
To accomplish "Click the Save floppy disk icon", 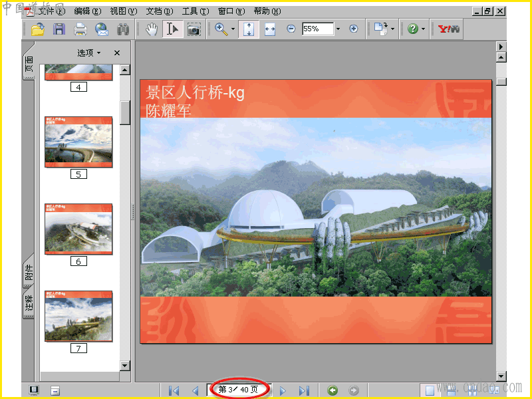I will [x=59, y=29].
